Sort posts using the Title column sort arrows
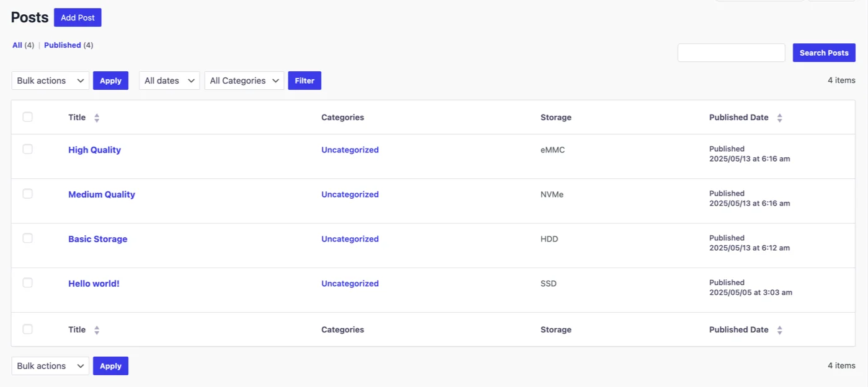 pyautogui.click(x=97, y=117)
